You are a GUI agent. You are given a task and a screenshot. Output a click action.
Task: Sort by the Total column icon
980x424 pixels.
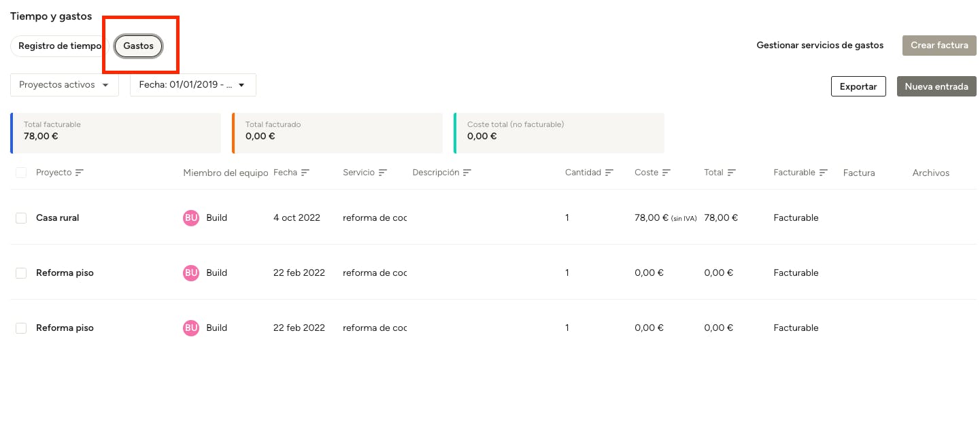click(731, 173)
